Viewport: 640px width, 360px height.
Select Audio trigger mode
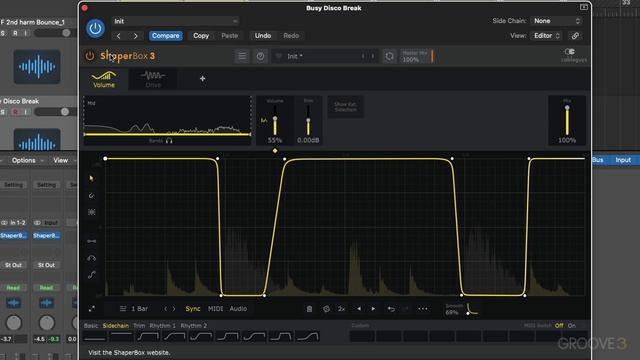point(238,309)
